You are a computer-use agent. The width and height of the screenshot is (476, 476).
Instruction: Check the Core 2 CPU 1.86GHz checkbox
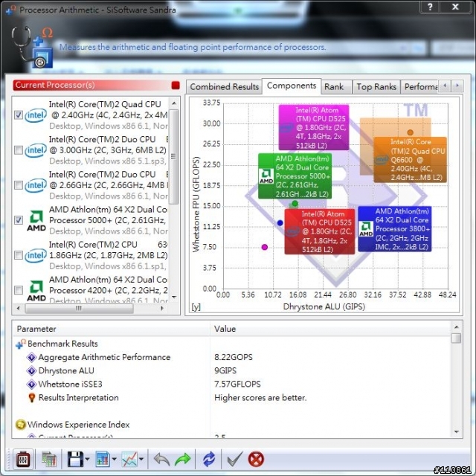pyautogui.click(x=19, y=255)
